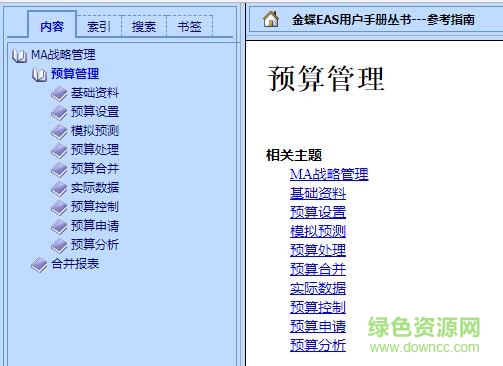Screen dimensions: 503x366
Task: Click the open book icon beside 预算管理
Action: [39, 75]
